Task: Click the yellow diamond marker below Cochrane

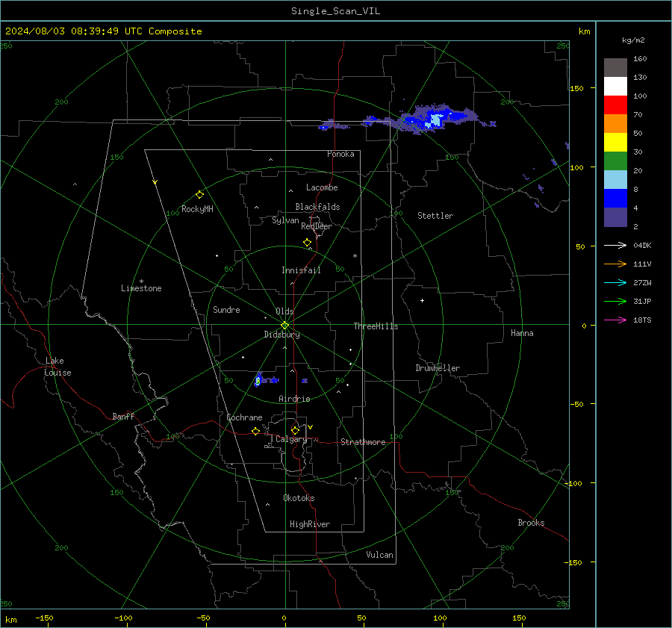Action: click(x=255, y=431)
